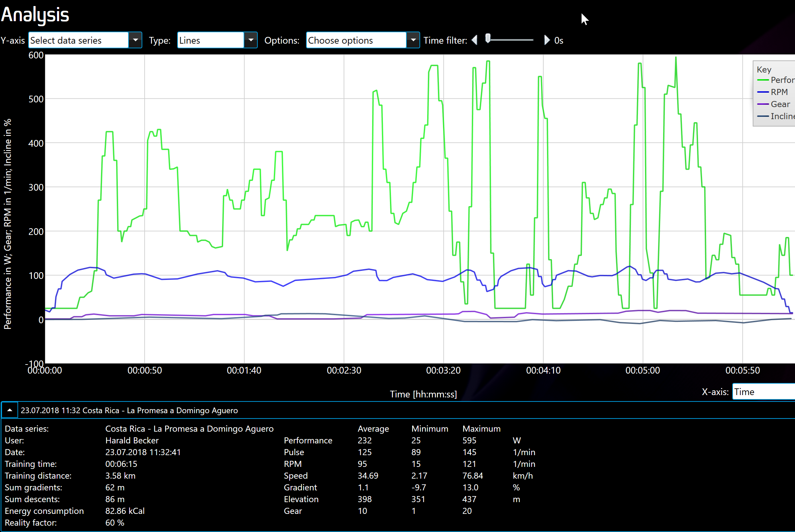Click the 'Key' legend title
Image resolution: width=795 pixels, height=532 pixels.
[764, 69]
